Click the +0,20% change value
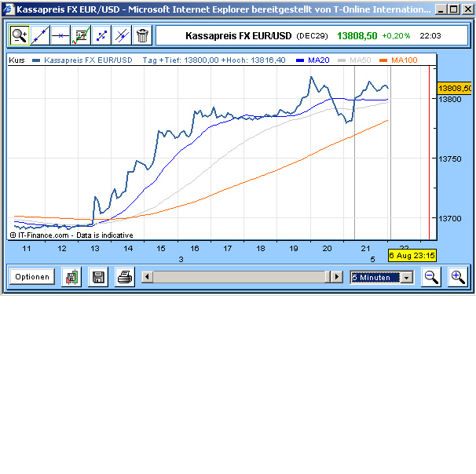Viewport: 476px width, 474px height. click(x=396, y=36)
